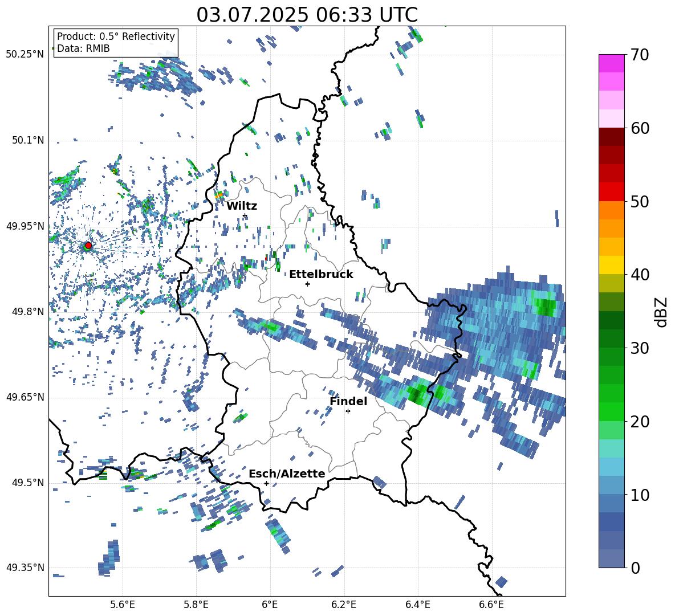Click the colorbar tick label 0
The height and width of the screenshot is (616, 675).
click(635, 568)
